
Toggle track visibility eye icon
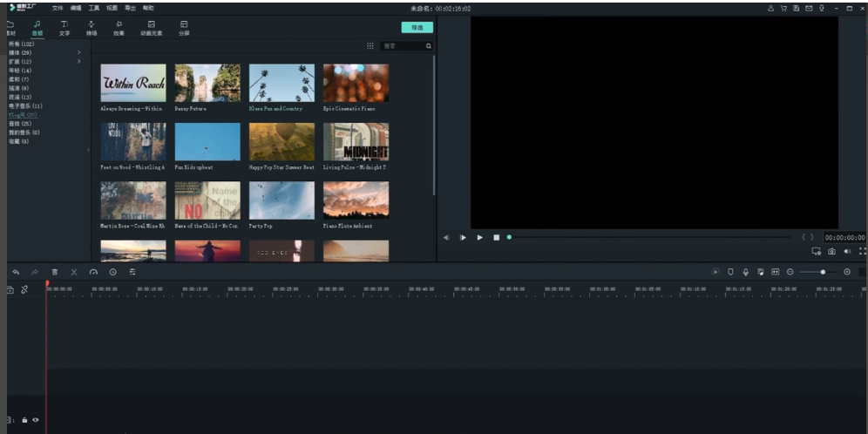[36, 420]
